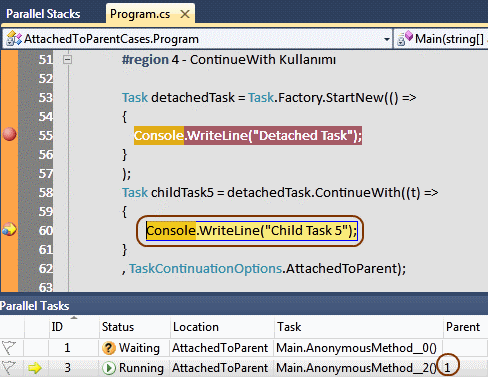Click the "Child Task 5" WriteLine statement
Viewport: 488px width, 377px height.
pos(252,230)
